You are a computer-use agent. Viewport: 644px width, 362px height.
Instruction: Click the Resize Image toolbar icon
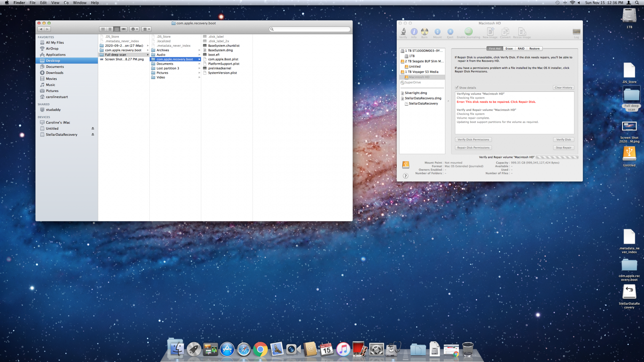[x=522, y=33]
